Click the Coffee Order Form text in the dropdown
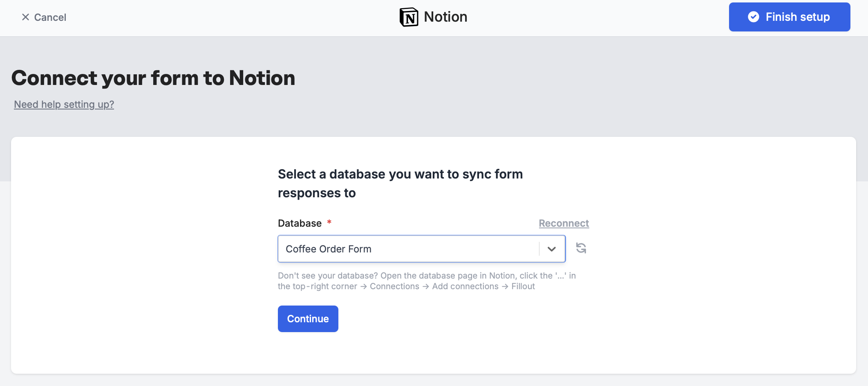The image size is (868, 386). pyautogui.click(x=329, y=248)
